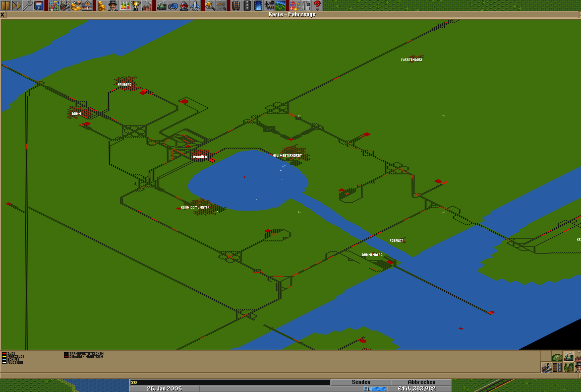Toggle town names on the map
This screenshot has width=581, height=392.
[546, 367]
